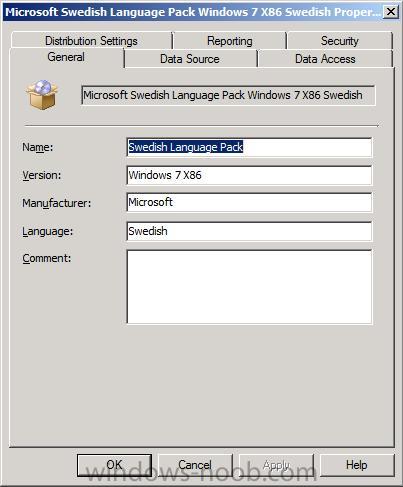
Task: Open the Security tab
Action: point(340,41)
